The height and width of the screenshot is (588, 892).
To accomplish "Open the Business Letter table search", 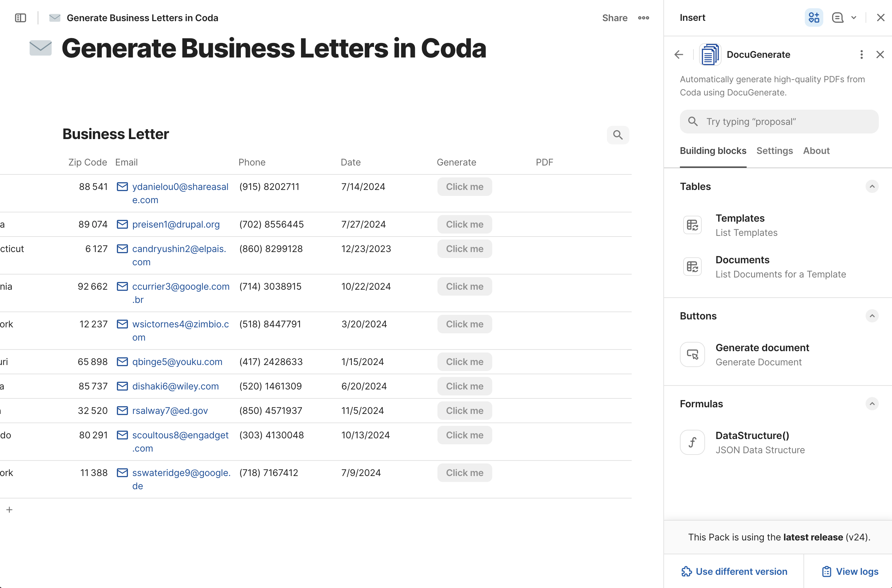I will coord(617,135).
